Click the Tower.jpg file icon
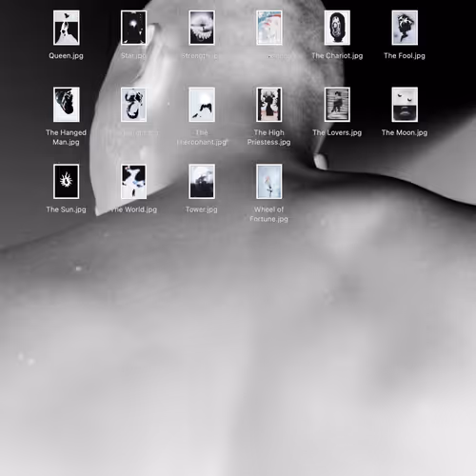Viewport: 476px width, 476px height. 202,182
